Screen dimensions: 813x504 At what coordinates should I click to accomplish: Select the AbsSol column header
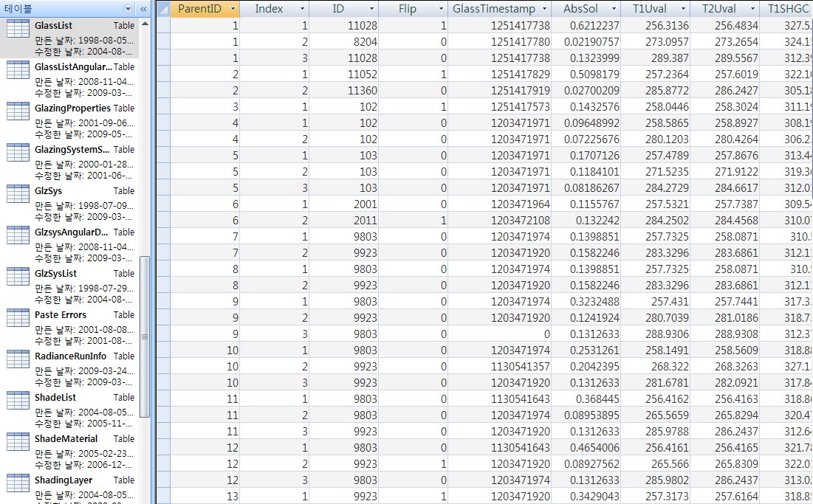click(578, 9)
